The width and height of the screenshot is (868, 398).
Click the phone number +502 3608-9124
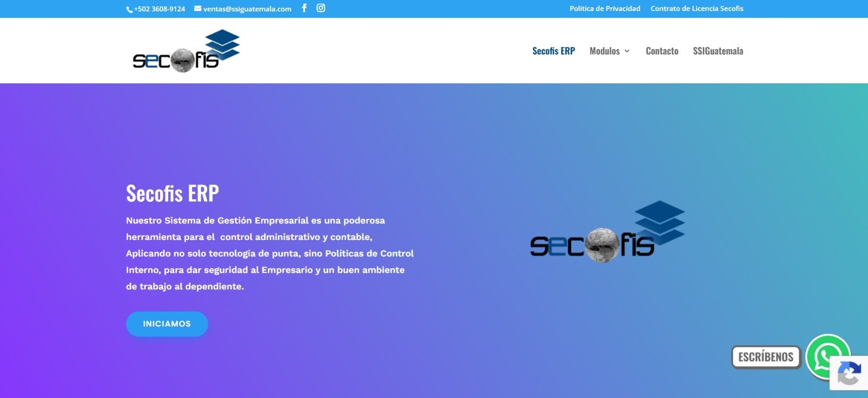pos(159,9)
